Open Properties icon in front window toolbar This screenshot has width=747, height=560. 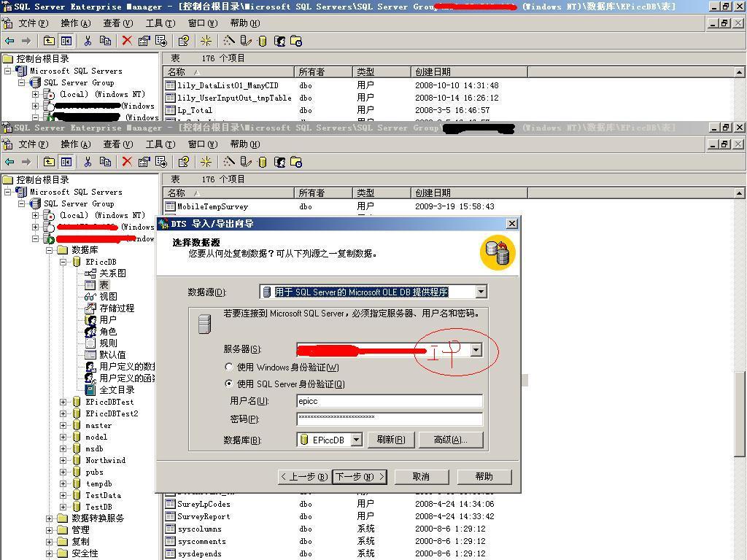[x=144, y=162]
